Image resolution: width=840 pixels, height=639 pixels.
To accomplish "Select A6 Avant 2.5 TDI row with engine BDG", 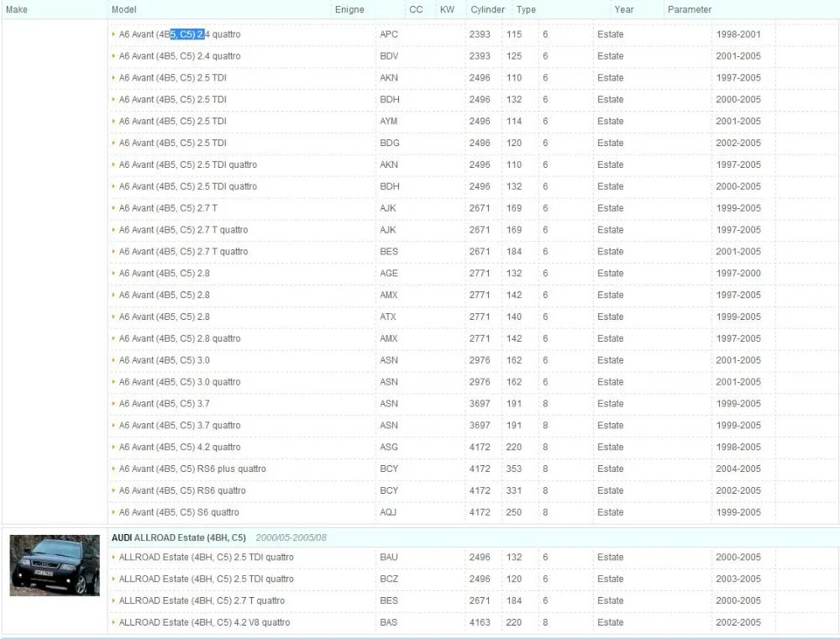I will click(x=172, y=143).
